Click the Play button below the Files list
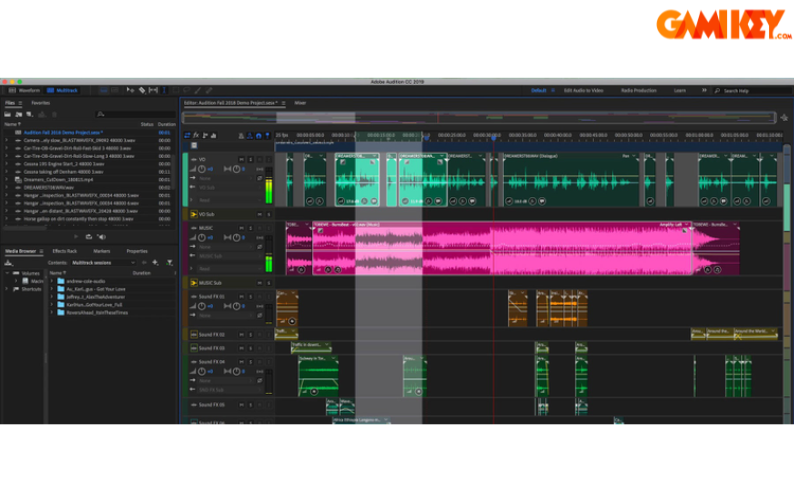The width and height of the screenshot is (800, 500). pyautogui.click(x=76, y=237)
